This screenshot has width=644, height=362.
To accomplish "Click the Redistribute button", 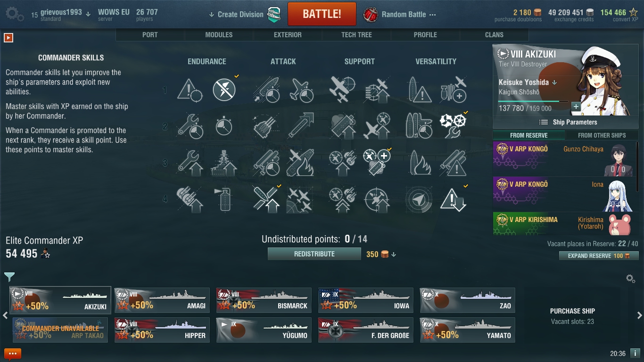I will pyautogui.click(x=314, y=254).
